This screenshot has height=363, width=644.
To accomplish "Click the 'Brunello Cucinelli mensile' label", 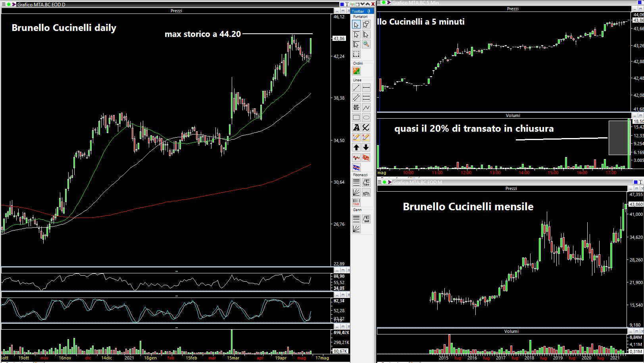I will point(468,207).
